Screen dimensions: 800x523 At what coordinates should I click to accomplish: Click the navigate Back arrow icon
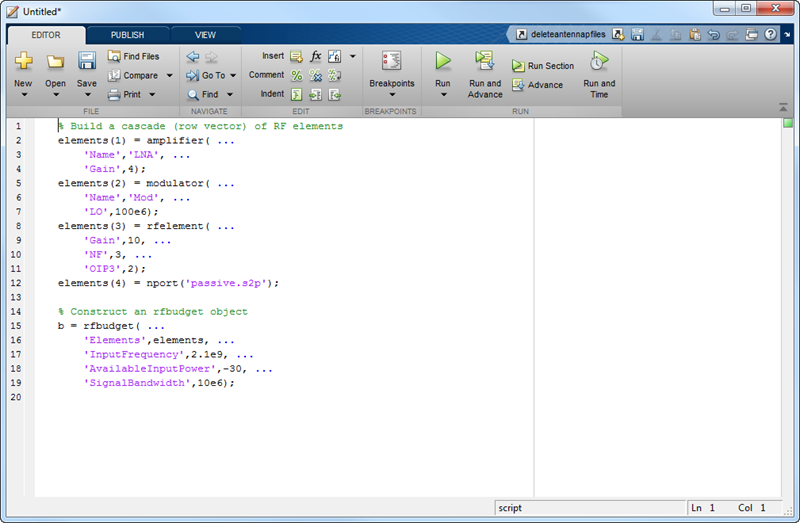(x=192, y=57)
